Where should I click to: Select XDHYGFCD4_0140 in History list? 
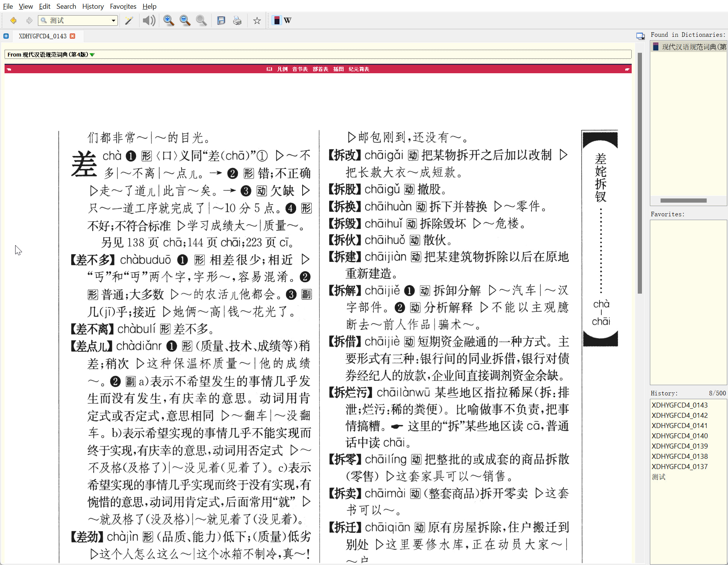tap(679, 436)
